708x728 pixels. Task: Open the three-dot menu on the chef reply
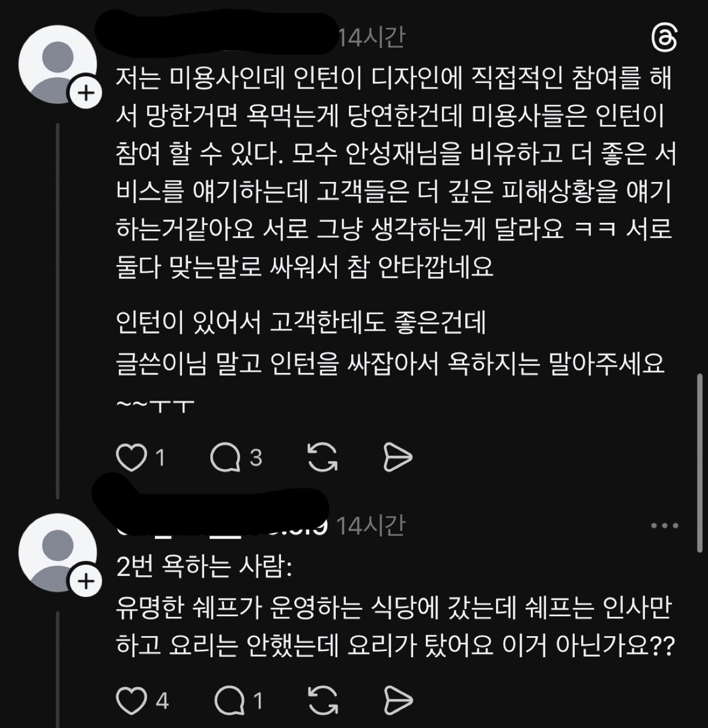[x=664, y=526]
